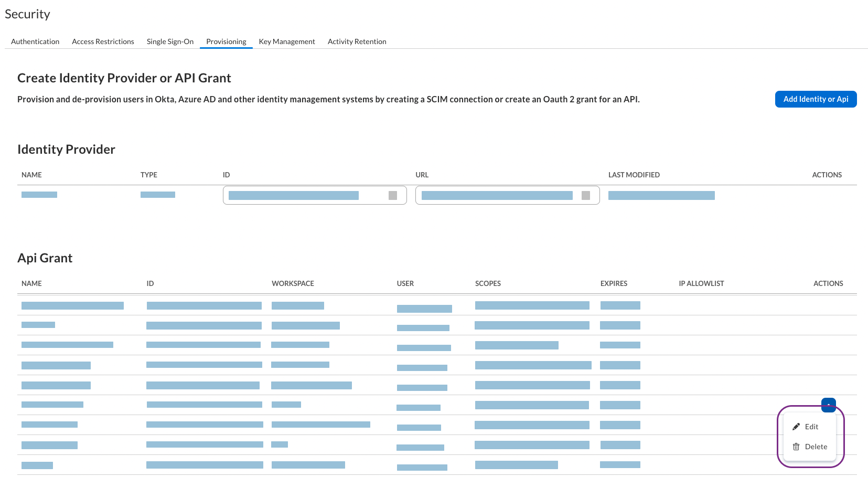Open the Activity Retention tab
The width and height of the screenshot is (868, 477).
click(357, 41)
